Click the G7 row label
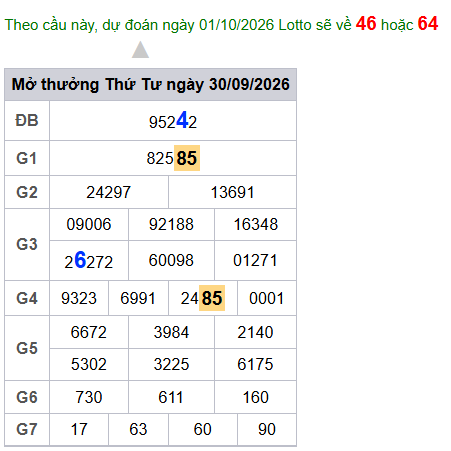This screenshot has width=451, height=451. coord(27,429)
